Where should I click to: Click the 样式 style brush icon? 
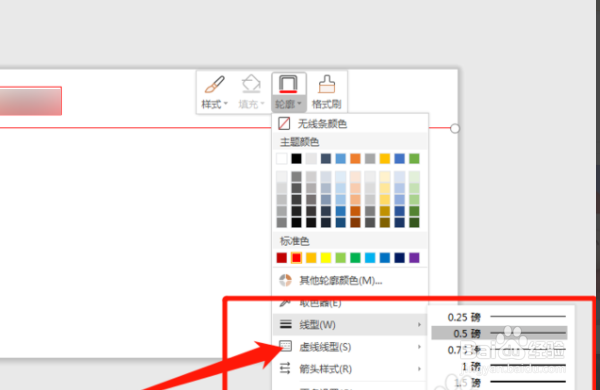coord(214,85)
